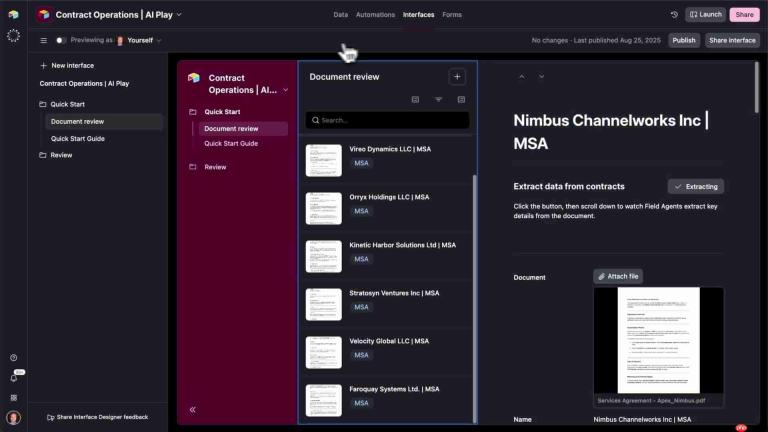Open the Contract Operations base name dropdown
Viewport: 768px width, 432px height.
(179, 15)
